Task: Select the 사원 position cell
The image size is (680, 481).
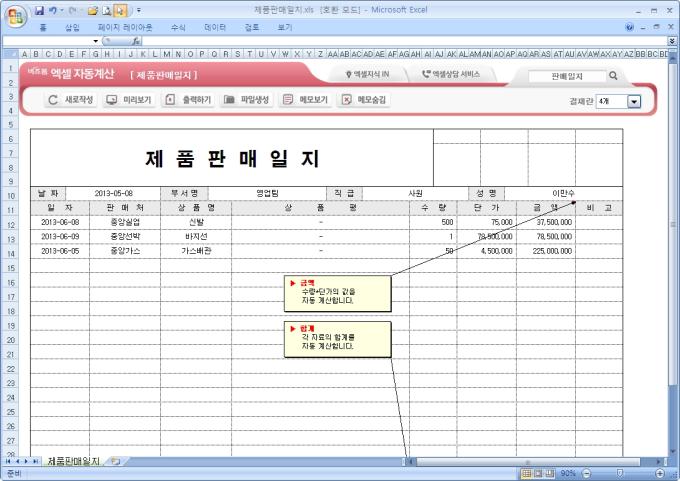Action: click(x=415, y=193)
